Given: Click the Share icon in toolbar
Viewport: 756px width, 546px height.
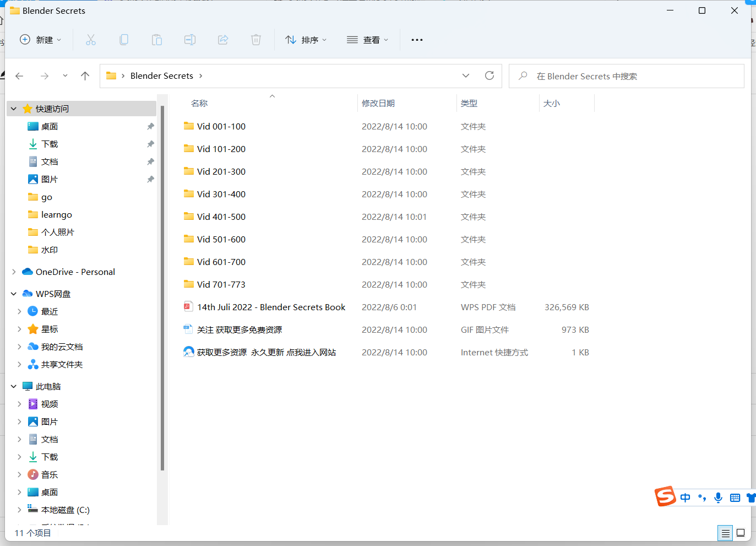Looking at the screenshot, I should 223,40.
